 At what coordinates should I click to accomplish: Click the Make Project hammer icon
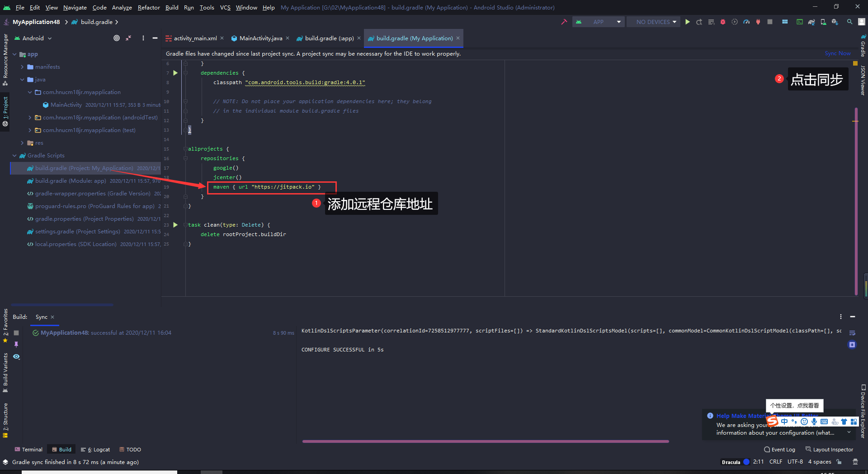(564, 22)
